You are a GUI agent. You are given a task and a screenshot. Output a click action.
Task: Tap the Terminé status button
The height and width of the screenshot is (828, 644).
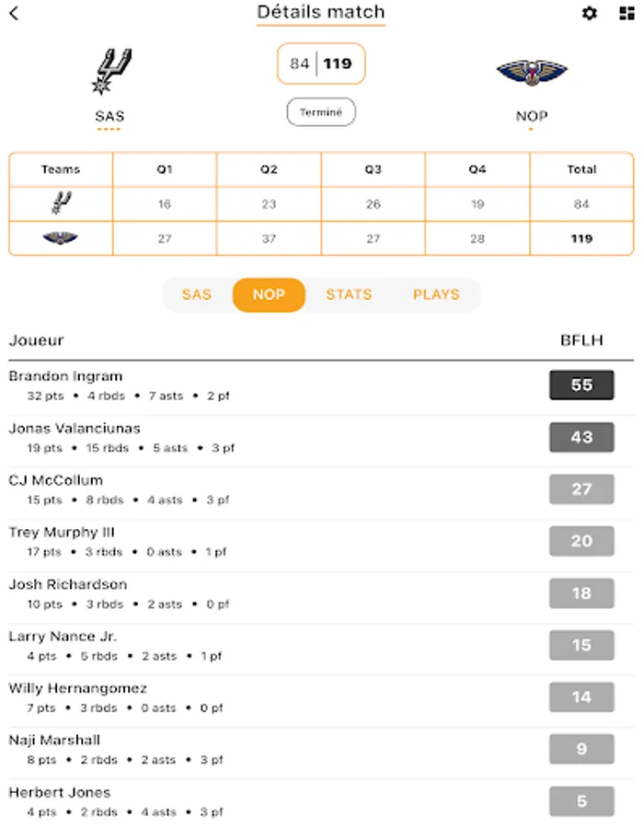[x=321, y=112]
